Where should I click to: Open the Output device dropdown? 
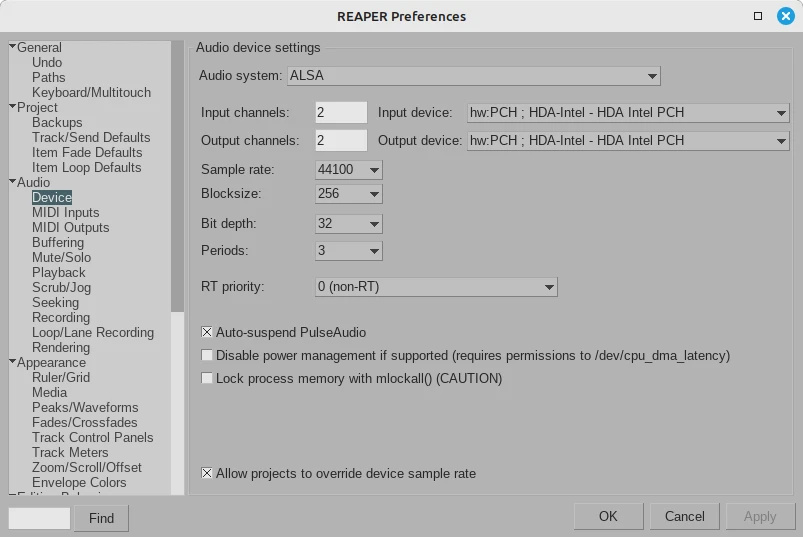[x=628, y=141]
